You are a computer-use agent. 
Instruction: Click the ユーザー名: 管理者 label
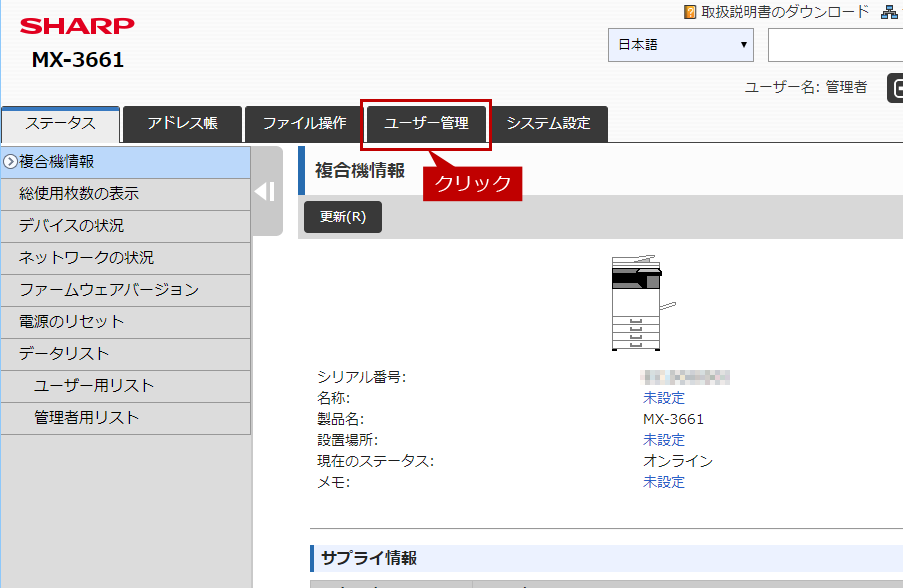pos(806,88)
